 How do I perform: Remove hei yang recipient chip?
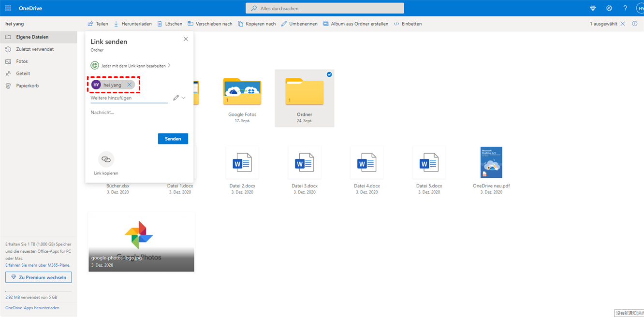129,85
